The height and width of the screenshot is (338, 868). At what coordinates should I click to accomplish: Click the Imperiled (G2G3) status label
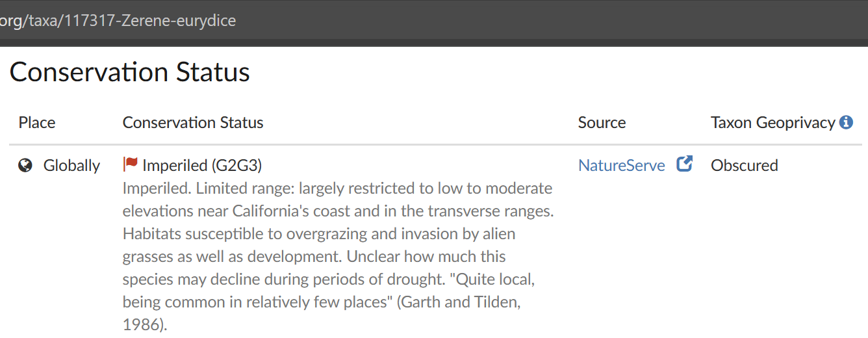tap(202, 166)
